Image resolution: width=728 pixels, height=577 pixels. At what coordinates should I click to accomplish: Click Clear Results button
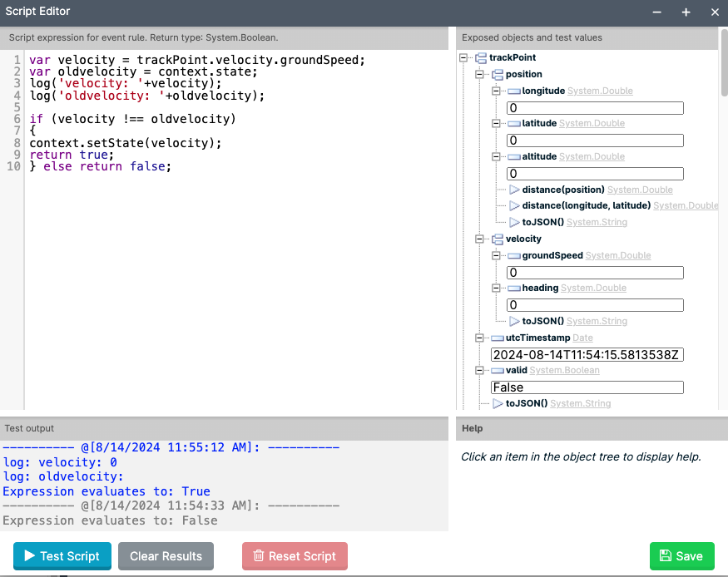point(166,555)
